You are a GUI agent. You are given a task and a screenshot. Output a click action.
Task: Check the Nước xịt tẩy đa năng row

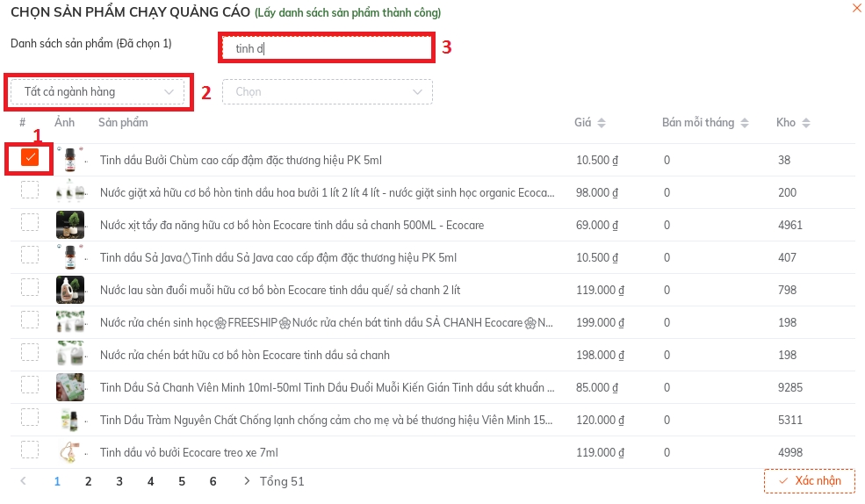coord(30,222)
